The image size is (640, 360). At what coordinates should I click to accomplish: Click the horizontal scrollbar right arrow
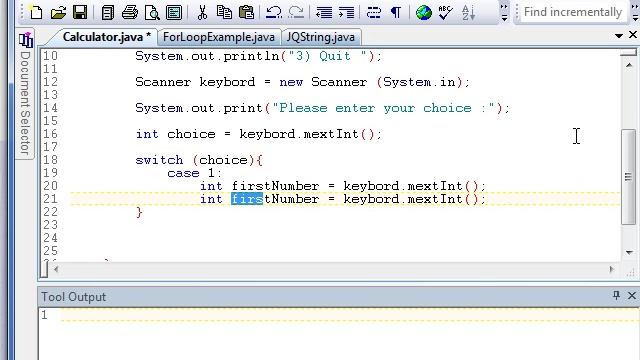coord(611,269)
